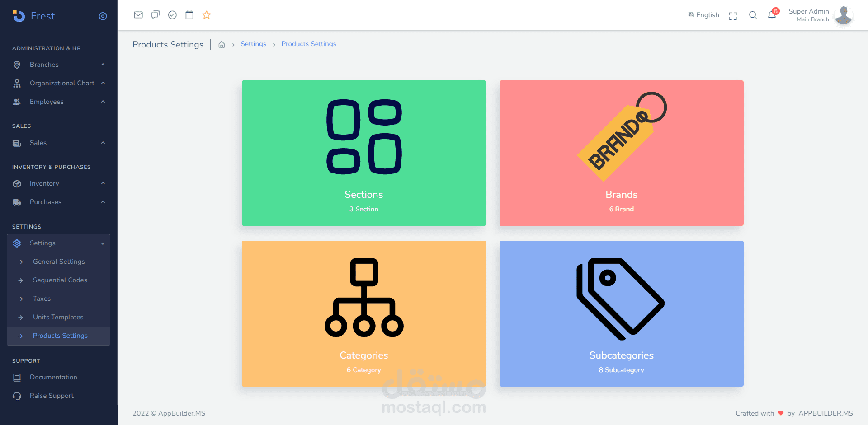
Task: Collapse the Settings menu chevron
Action: tap(103, 243)
